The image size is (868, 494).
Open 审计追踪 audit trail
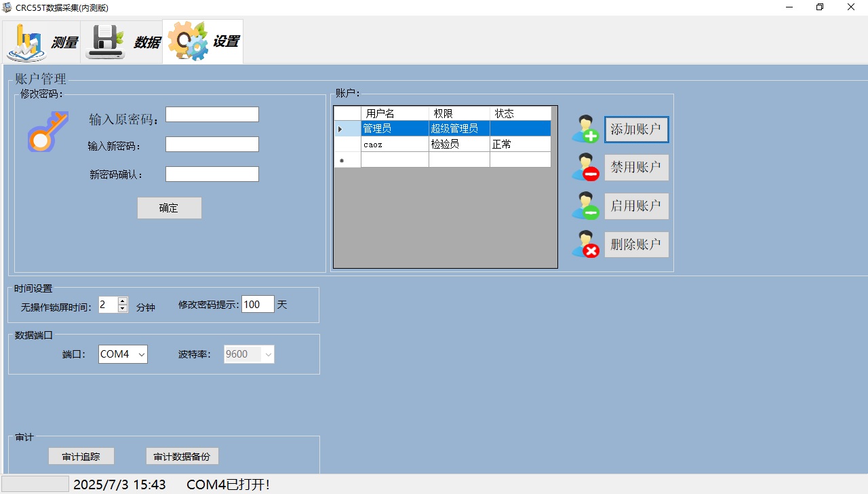[81, 457]
